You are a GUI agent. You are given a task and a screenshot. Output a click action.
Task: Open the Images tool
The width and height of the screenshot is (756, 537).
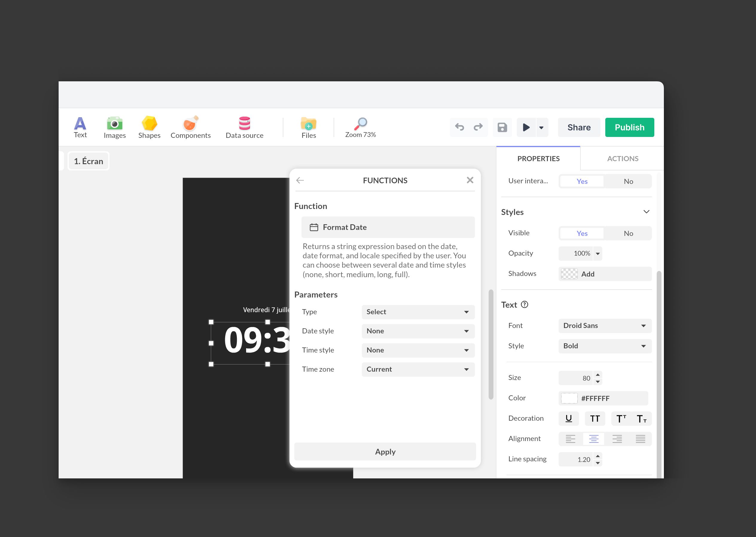click(x=115, y=127)
